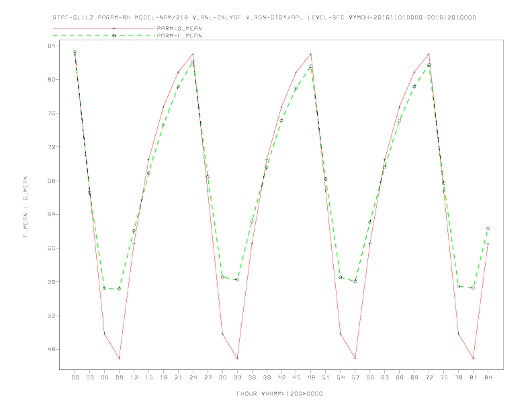532x411 pixels.
Task: Click the x-axis tick label 27
Action: click(x=208, y=377)
